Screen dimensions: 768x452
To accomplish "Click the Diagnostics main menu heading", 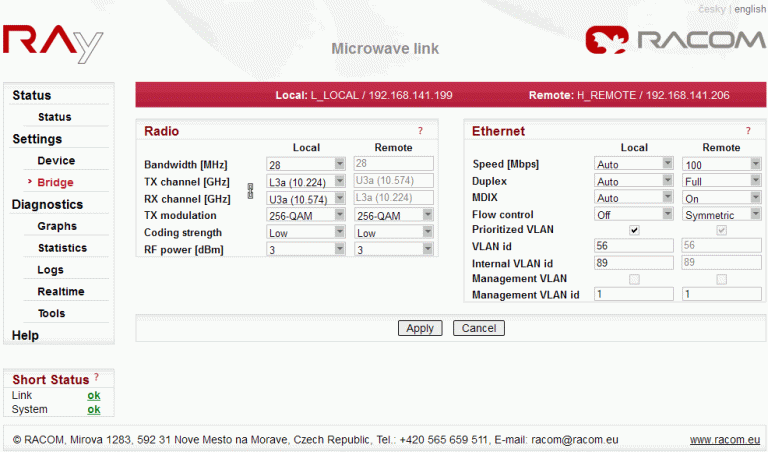I will [x=48, y=204].
